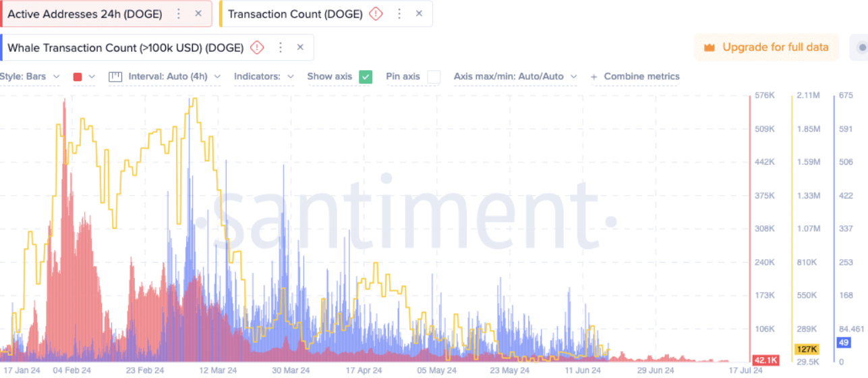Screen dimensions: 868x378
Task: Click the 11 Jun 24 date label
Action: tap(583, 370)
